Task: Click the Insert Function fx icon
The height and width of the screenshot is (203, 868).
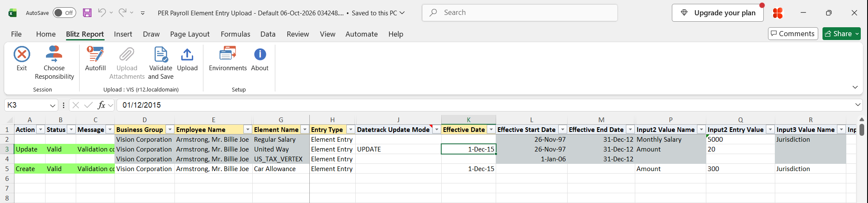Action: pos(101,105)
